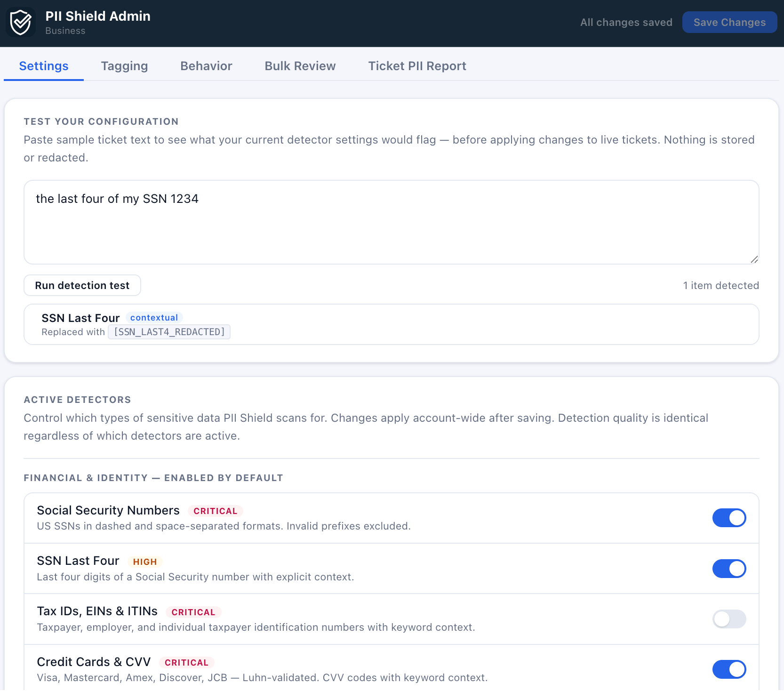Click the Financial & Identity section heading
The height and width of the screenshot is (691, 784).
pos(153,478)
